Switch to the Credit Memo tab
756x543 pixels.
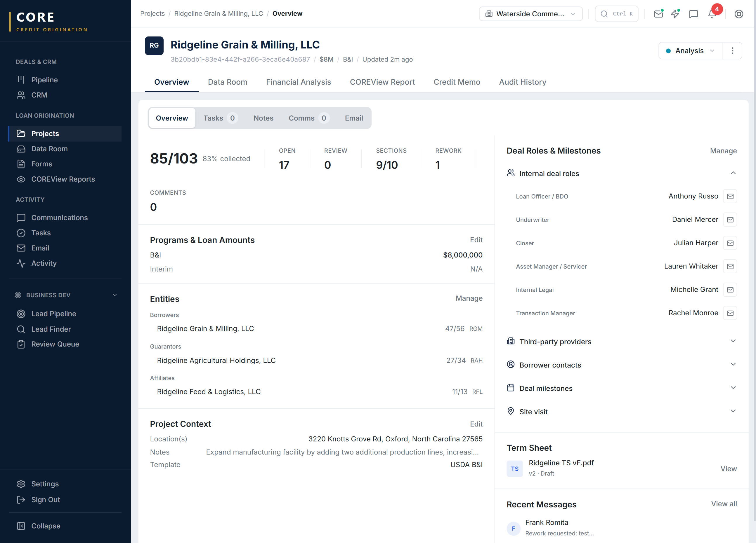click(457, 82)
